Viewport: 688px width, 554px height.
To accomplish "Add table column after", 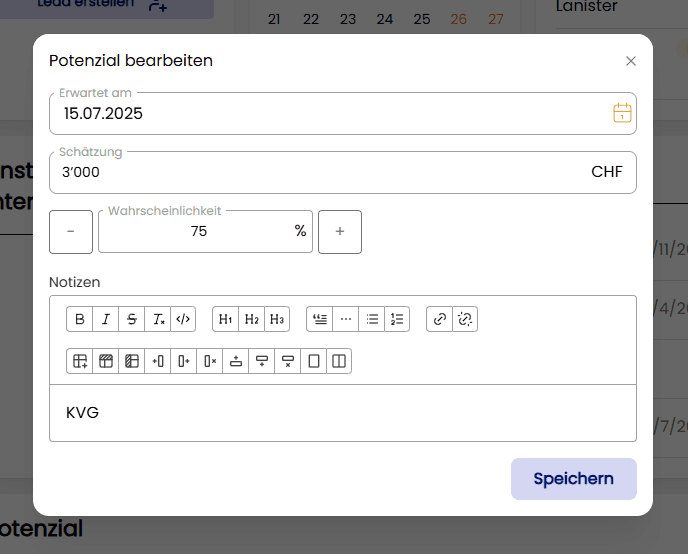I will (x=183, y=361).
